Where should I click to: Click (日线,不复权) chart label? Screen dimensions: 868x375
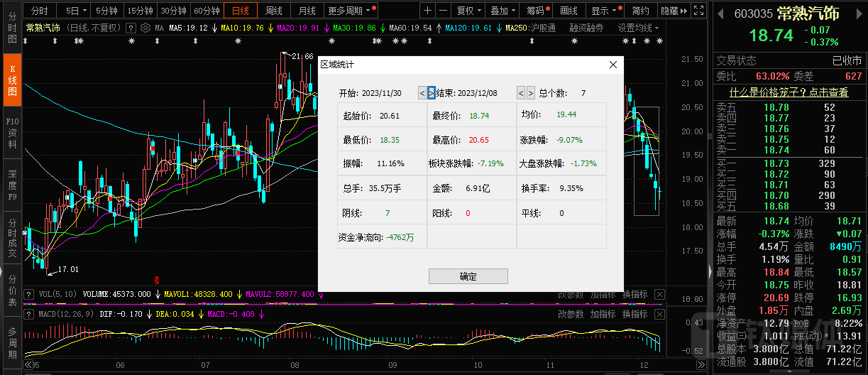point(94,28)
